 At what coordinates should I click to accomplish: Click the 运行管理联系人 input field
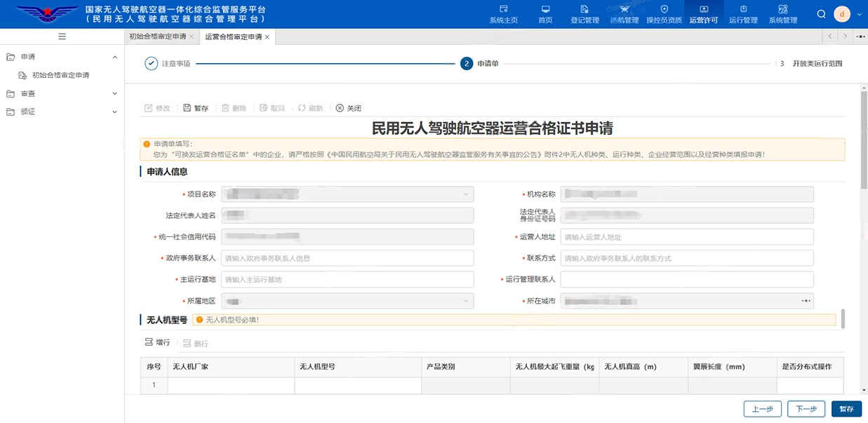point(687,279)
